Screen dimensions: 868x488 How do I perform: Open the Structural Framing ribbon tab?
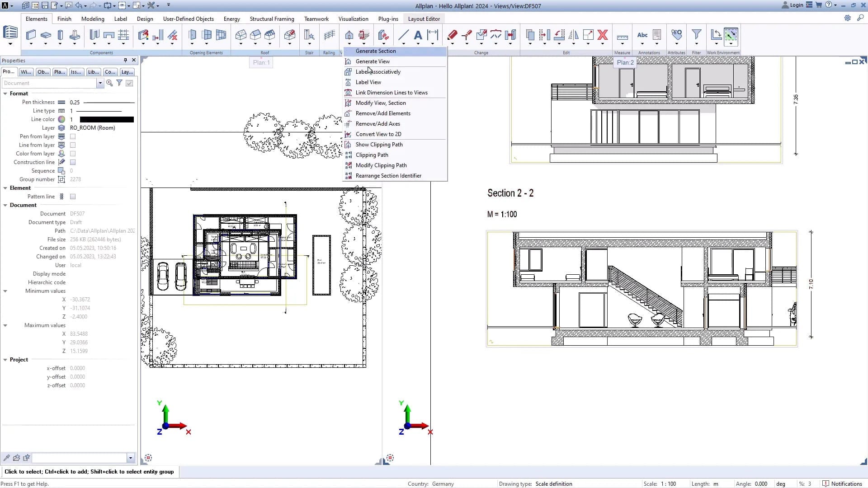coord(272,19)
